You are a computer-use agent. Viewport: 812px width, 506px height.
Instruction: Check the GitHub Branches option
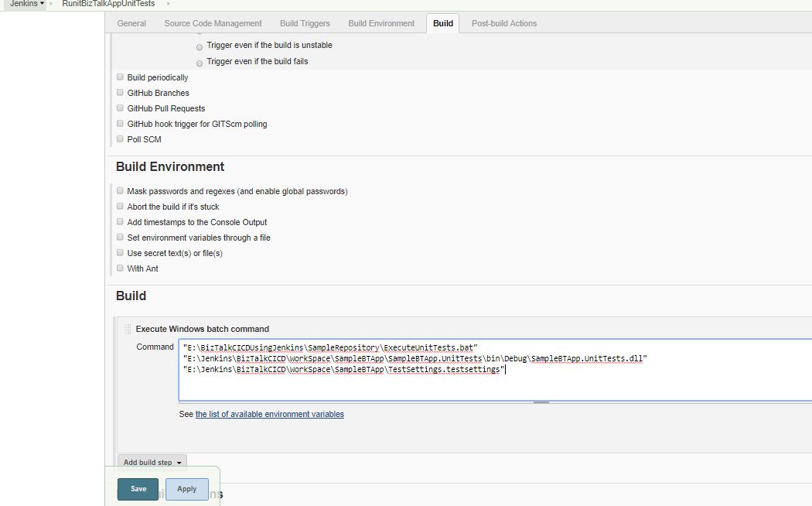(120, 93)
